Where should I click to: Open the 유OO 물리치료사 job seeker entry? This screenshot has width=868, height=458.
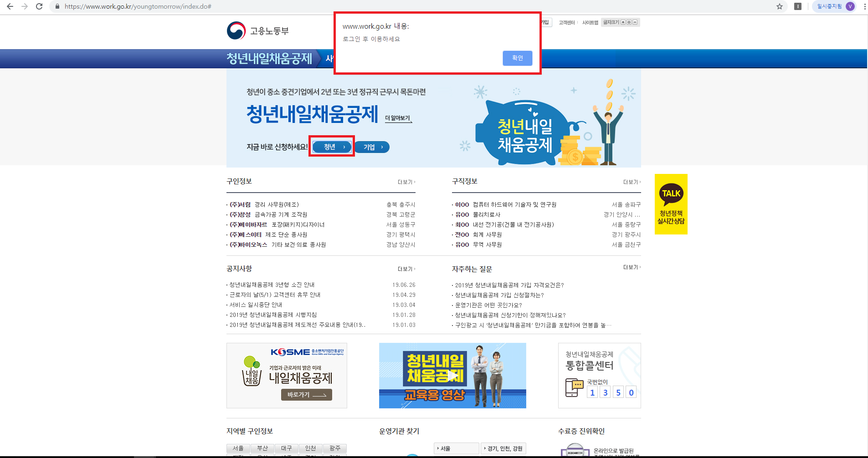pyautogui.click(x=478, y=214)
